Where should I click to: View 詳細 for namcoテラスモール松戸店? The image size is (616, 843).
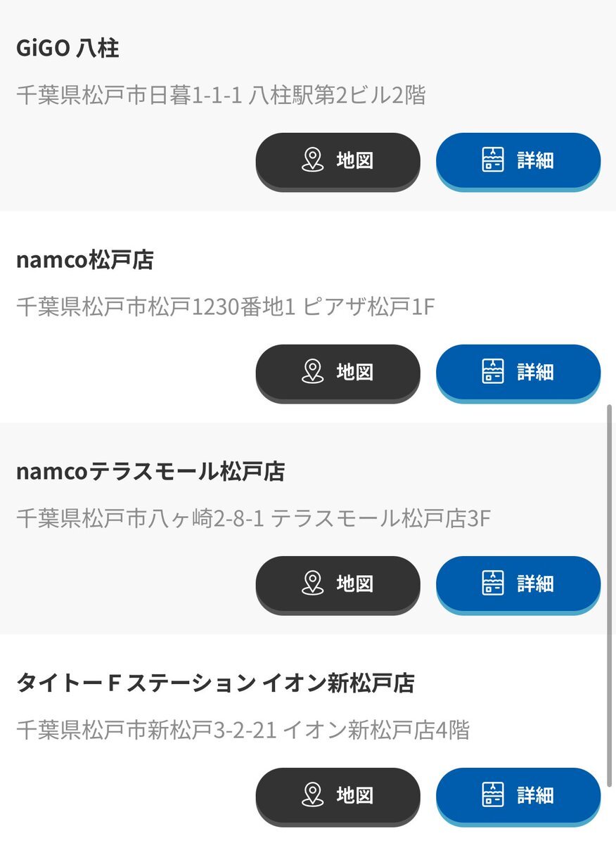coord(518,585)
